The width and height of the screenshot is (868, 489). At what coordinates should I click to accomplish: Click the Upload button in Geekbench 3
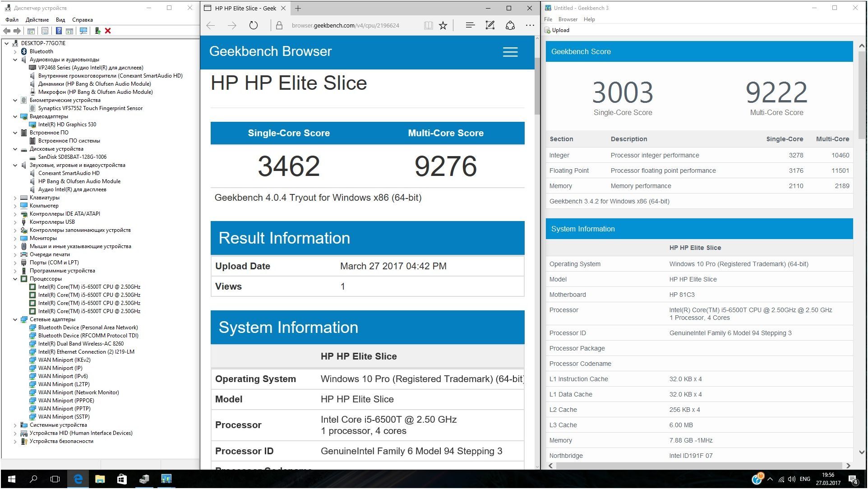coord(557,30)
